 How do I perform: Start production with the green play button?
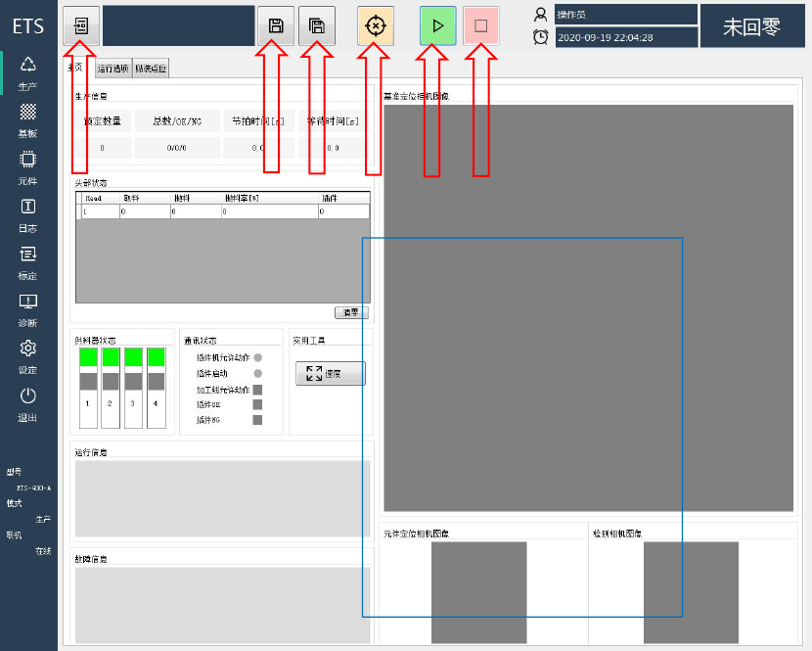(x=437, y=25)
